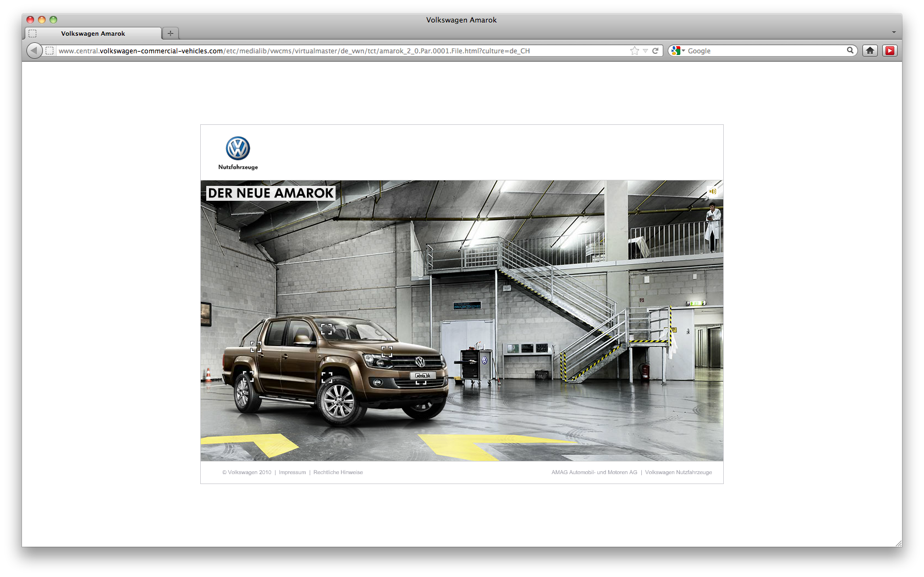Open the hotspot marker above the rear wheel

[x=249, y=376]
